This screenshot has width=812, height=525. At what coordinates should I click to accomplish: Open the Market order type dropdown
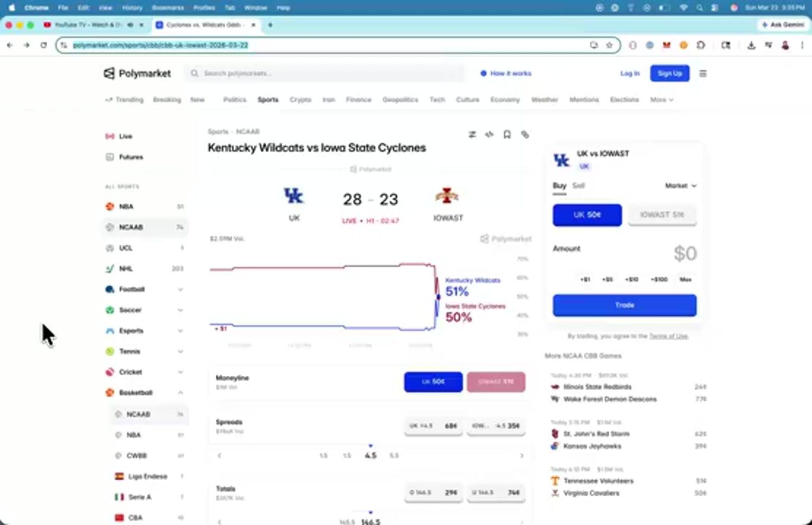click(x=680, y=186)
